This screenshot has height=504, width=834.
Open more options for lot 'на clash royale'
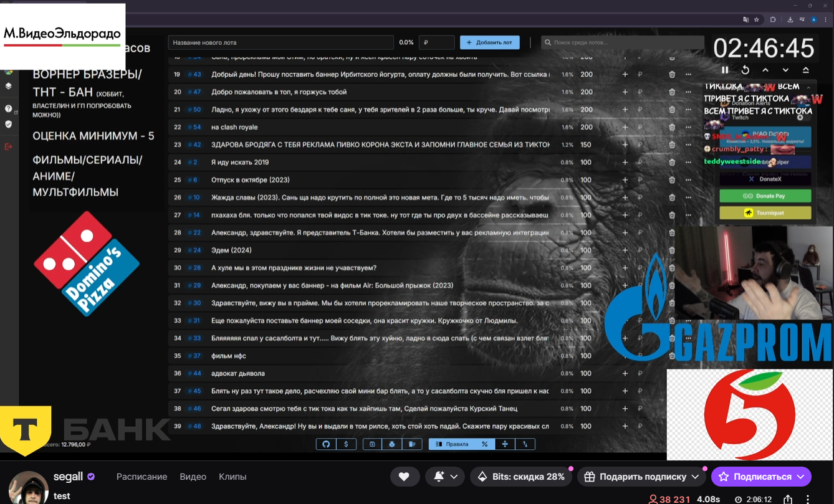coord(688,127)
